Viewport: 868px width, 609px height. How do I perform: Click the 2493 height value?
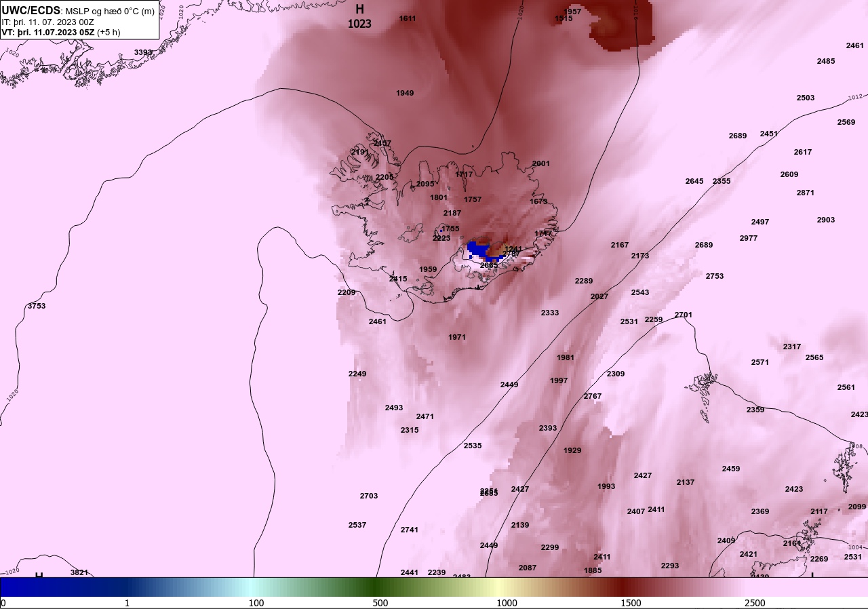point(394,408)
